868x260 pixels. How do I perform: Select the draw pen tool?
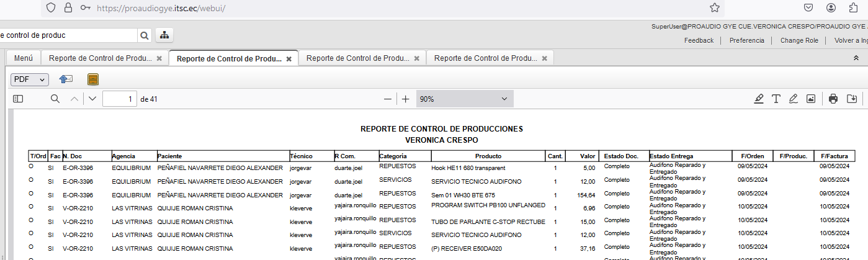tap(793, 99)
